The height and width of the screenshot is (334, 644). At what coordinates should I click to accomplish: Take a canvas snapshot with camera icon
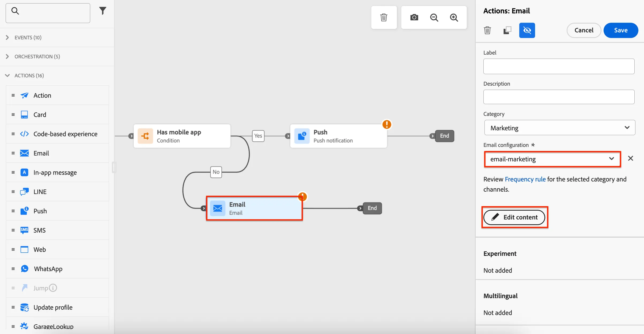pyautogui.click(x=414, y=17)
